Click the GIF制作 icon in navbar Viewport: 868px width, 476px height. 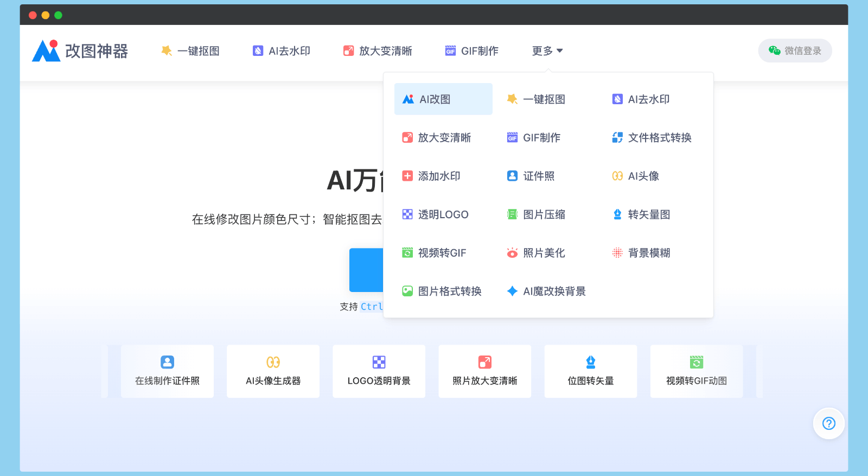pos(451,50)
